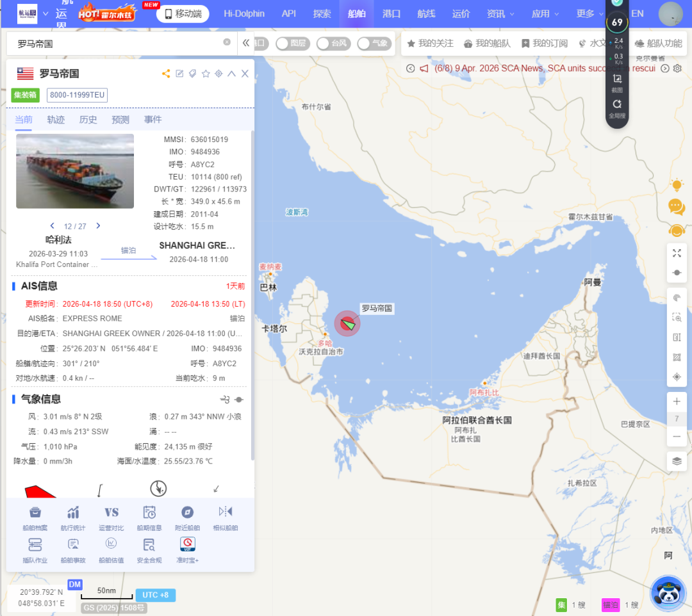Add 罗马帝国 to favorites with star
Image resolution: width=692 pixels, height=616 pixels.
206,74
